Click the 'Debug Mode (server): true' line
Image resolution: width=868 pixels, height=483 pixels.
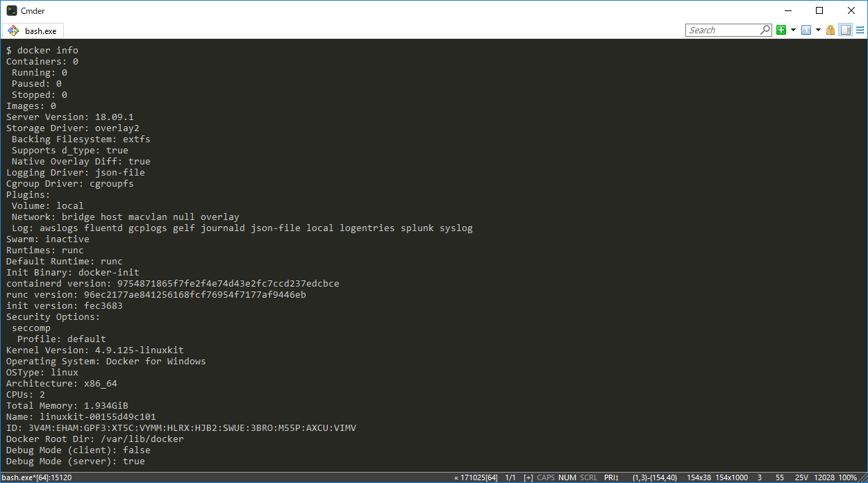coord(76,461)
